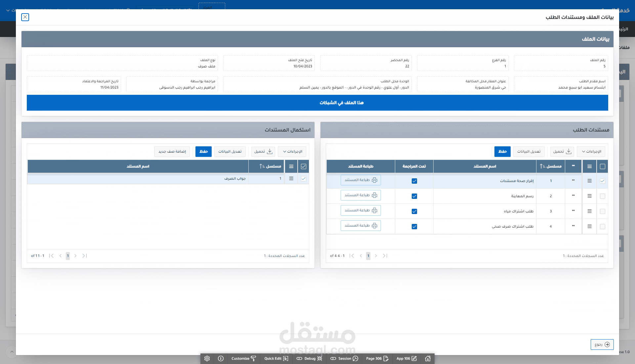Click إضافة صف جديد button
Screen dimensions: 635x364
pos(172,152)
